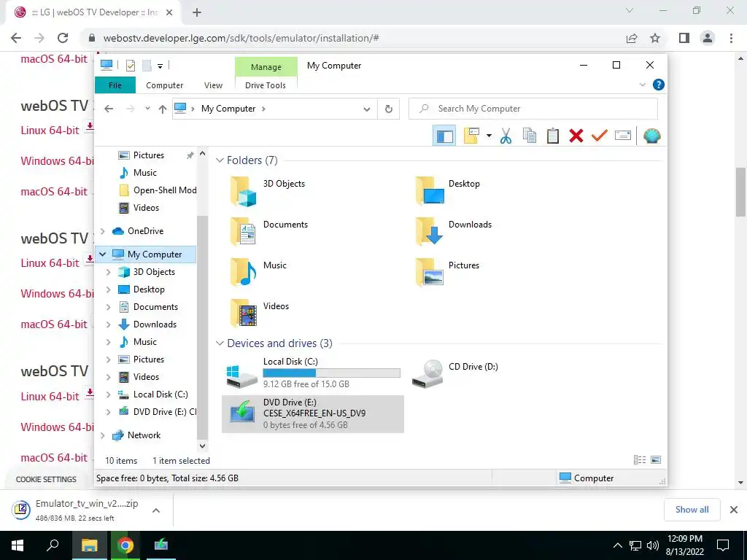Click the Explorer back arrow

click(x=109, y=109)
